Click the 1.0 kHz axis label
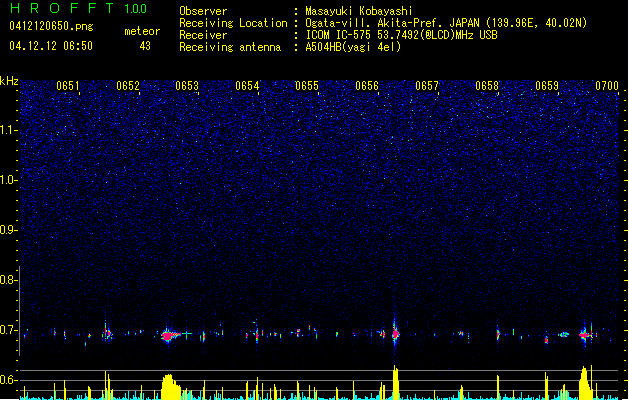The width and height of the screenshot is (629, 400). point(9,180)
